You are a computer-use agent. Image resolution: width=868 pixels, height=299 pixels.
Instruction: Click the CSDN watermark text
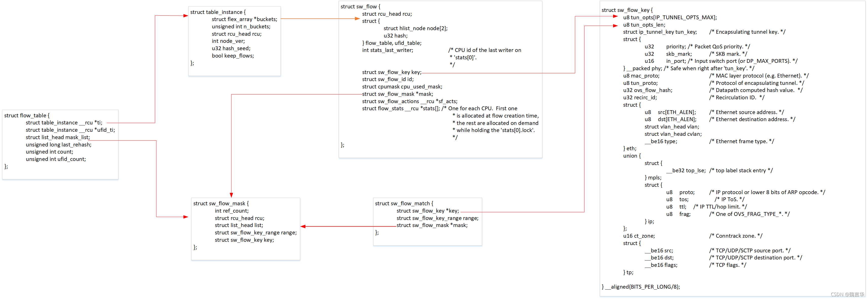coord(847,294)
